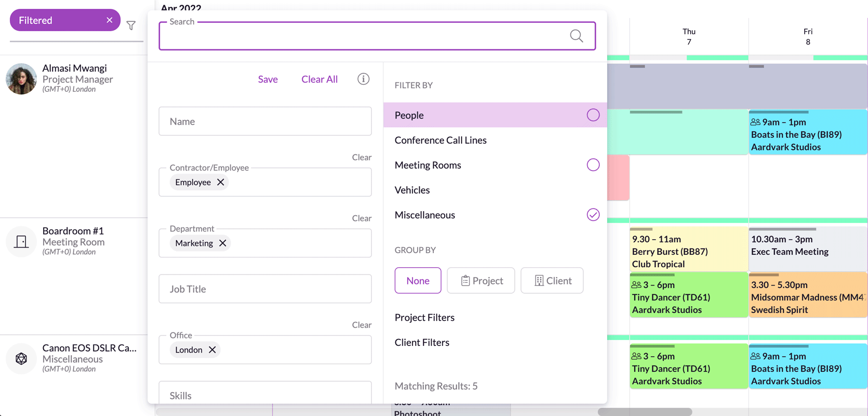Image resolution: width=868 pixels, height=416 pixels.
Task: Click the horizontal calendar scrollbar
Action: 645,412
